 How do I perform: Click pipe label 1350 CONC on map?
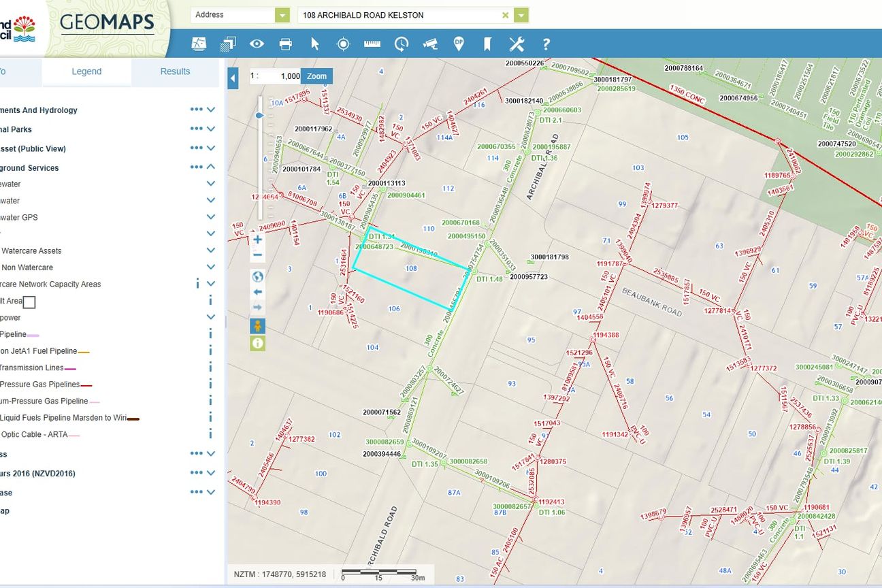687,94
